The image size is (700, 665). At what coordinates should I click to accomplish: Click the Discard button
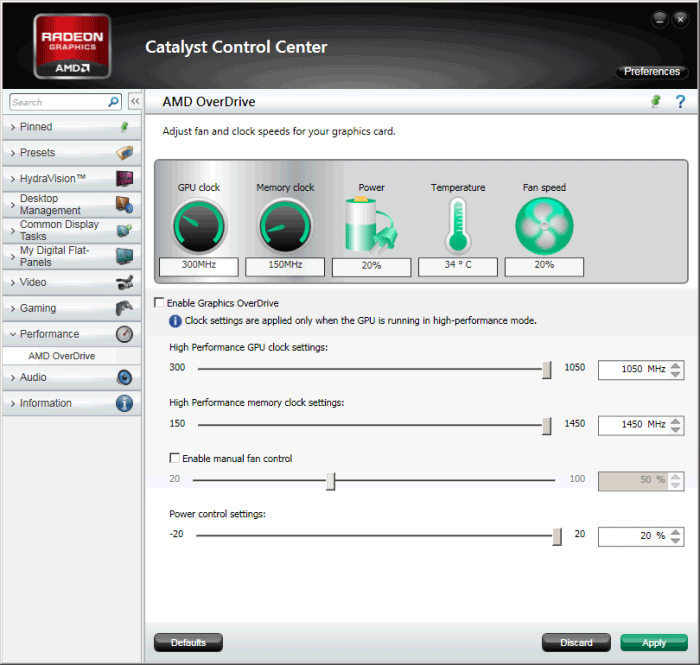coord(576,643)
